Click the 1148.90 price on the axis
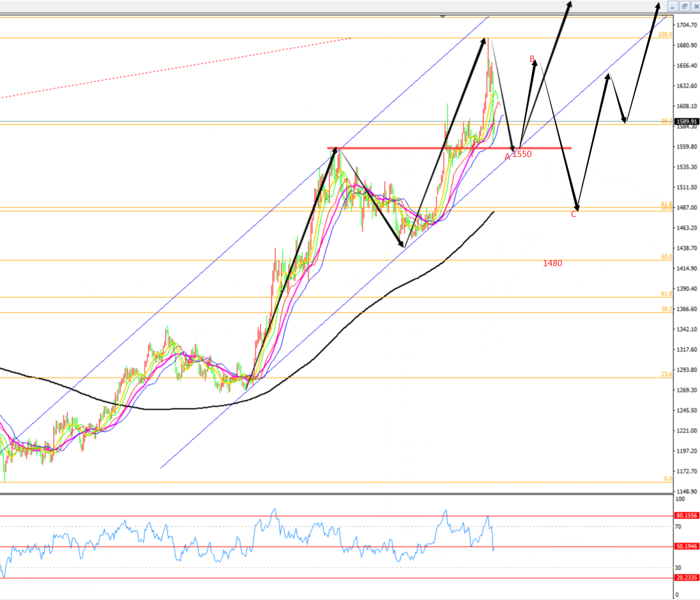The height and width of the screenshot is (600, 700). point(687,491)
